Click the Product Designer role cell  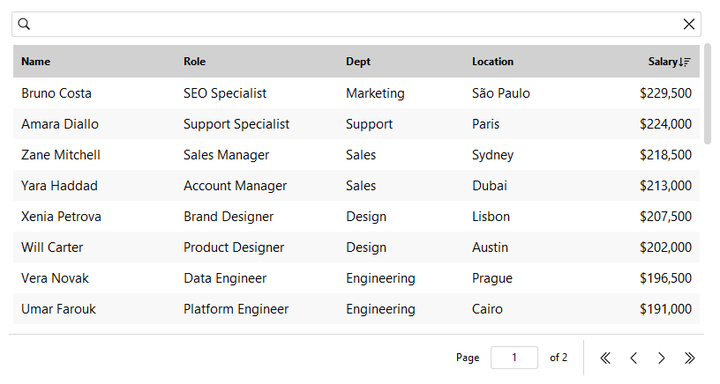click(234, 247)
